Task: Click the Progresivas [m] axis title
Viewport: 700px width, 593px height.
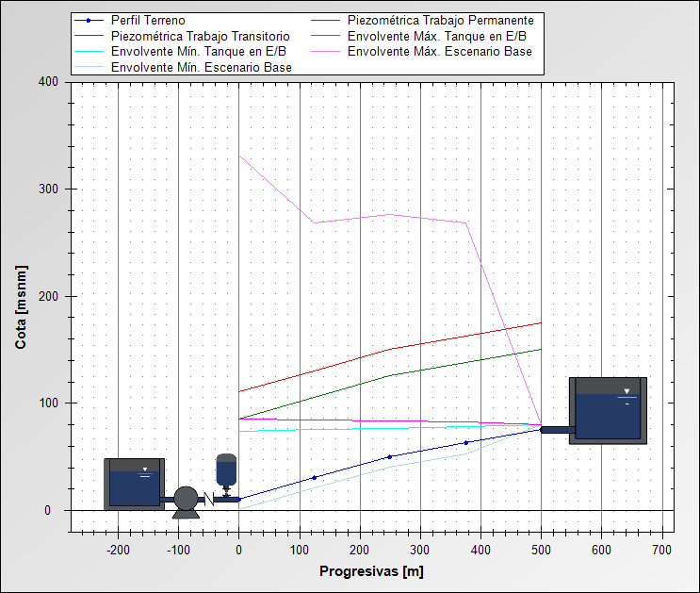Action: (371, 571)
